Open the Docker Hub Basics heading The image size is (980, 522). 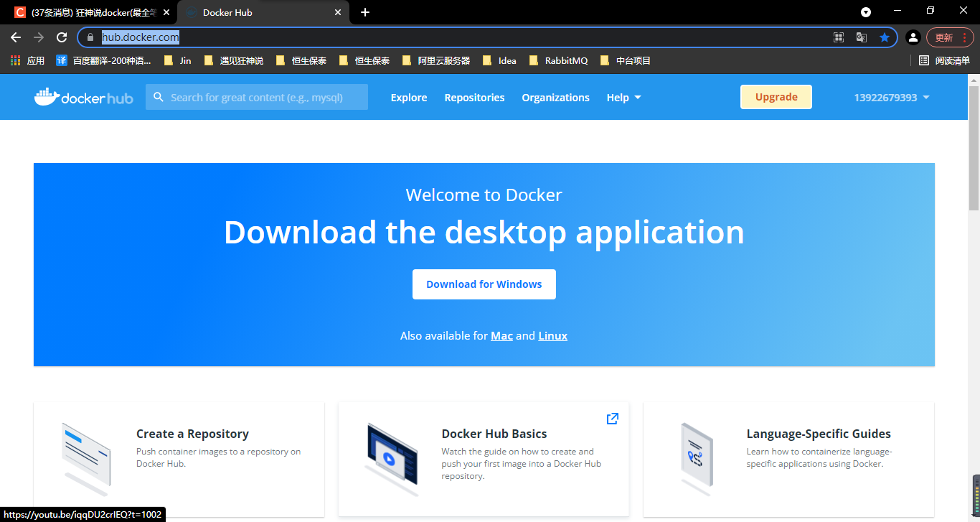[x=494, y=434]
